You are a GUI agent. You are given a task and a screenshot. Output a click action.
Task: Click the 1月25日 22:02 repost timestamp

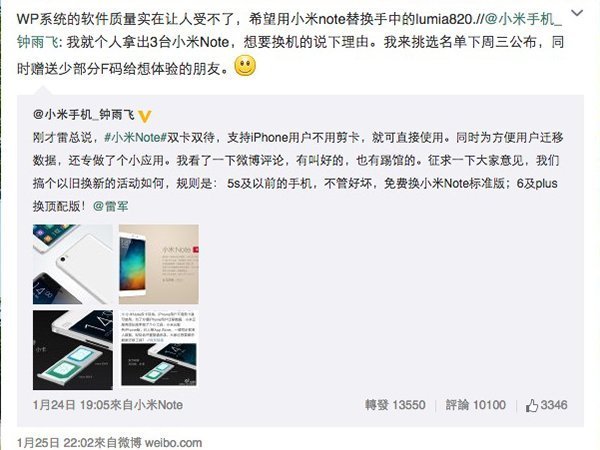coord(55,443)
